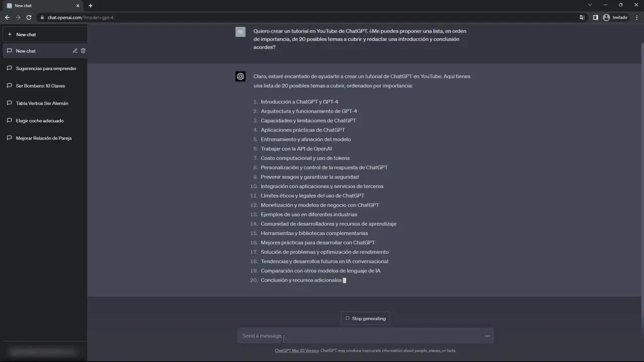The height and width of the screenshot is (362, 644).
Task: Open the Invitado profile button
Action: click(x=615, y=17)
